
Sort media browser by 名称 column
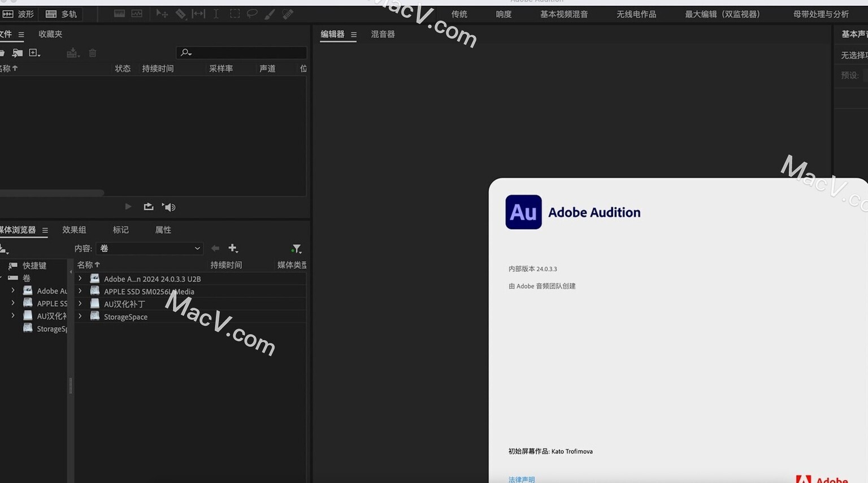pos(89,264)
